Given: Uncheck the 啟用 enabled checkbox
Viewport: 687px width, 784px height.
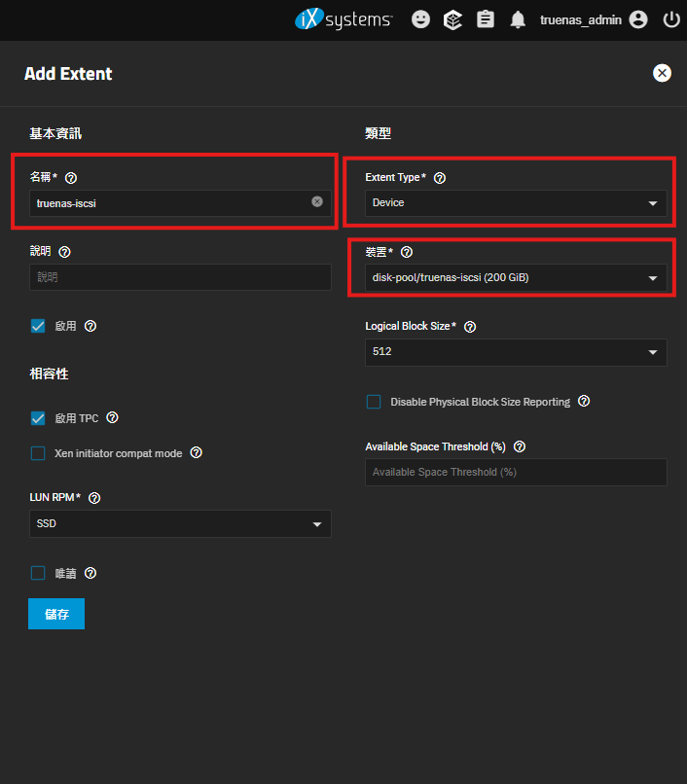Looking at the screenshot, I should coord(38,327).
